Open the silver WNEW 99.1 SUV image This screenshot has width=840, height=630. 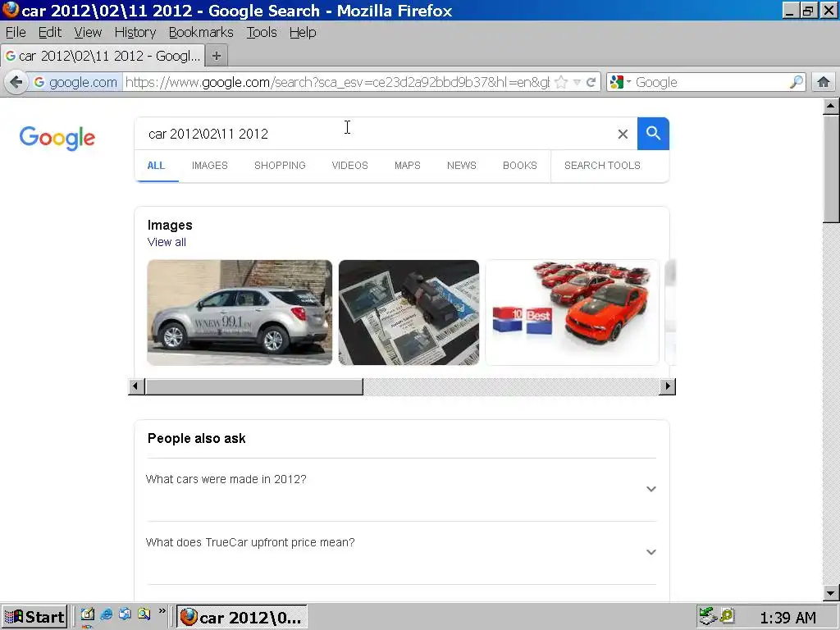(x=240, y=313)
